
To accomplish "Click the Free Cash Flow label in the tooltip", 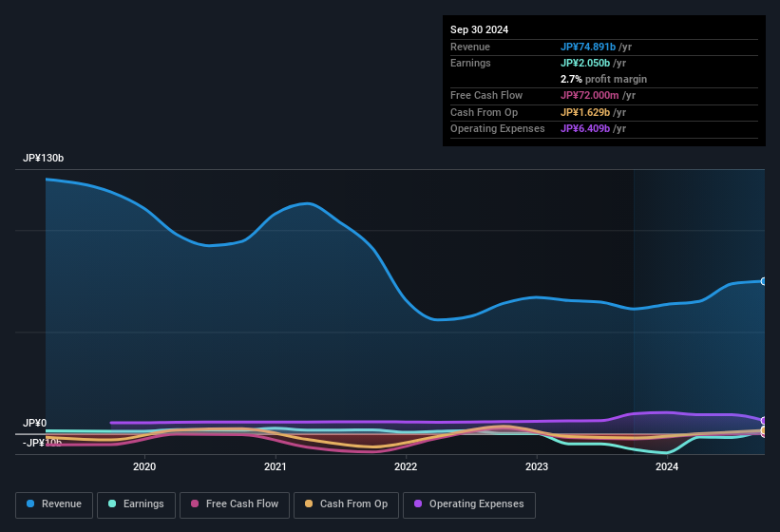I will 486,95.
